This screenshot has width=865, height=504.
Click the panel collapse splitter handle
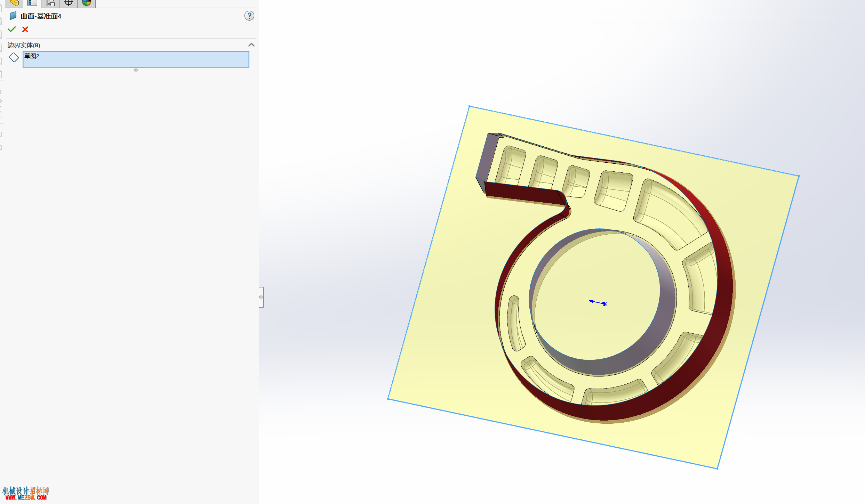[x=261, y=297]
